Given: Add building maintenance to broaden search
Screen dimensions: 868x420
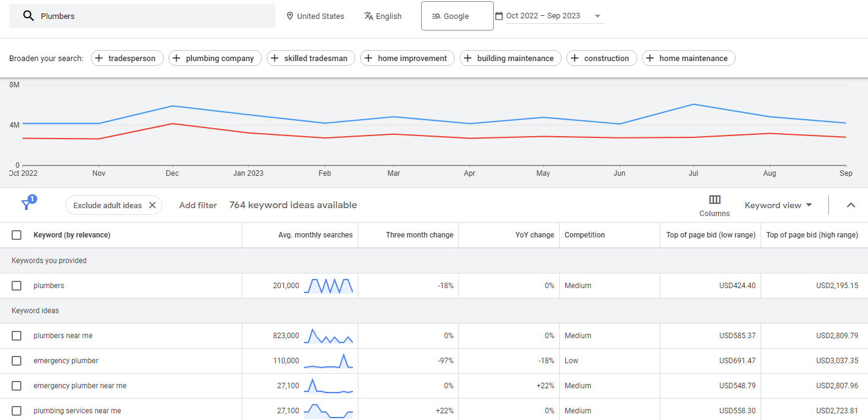Looking at the screenshot, I should click(x=510, y=58).
